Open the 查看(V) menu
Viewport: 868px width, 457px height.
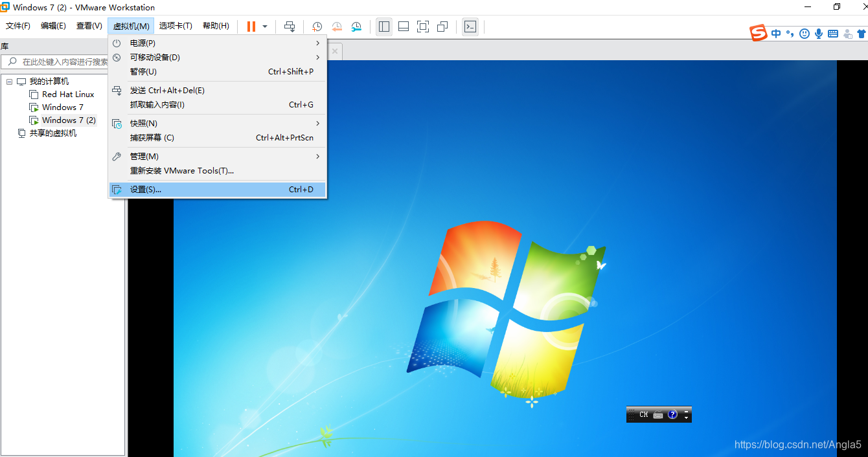[89, 26]
